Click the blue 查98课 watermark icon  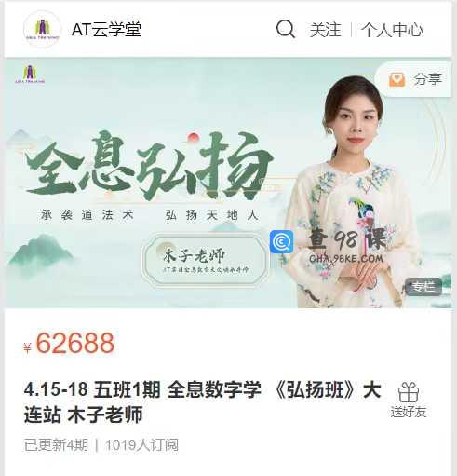click(x=281, y=241)
